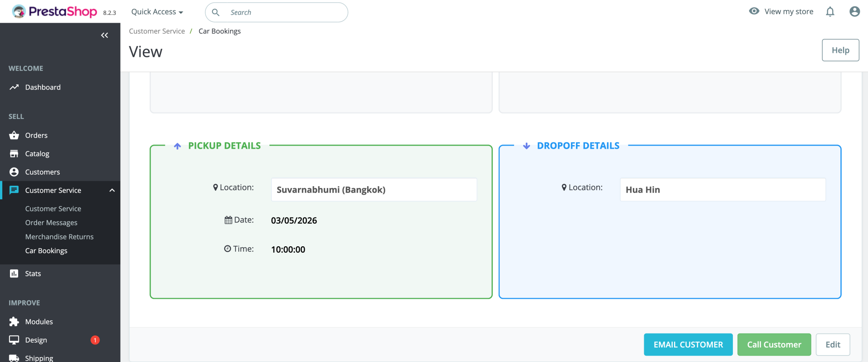Open the user profile avatar menu

854,12
